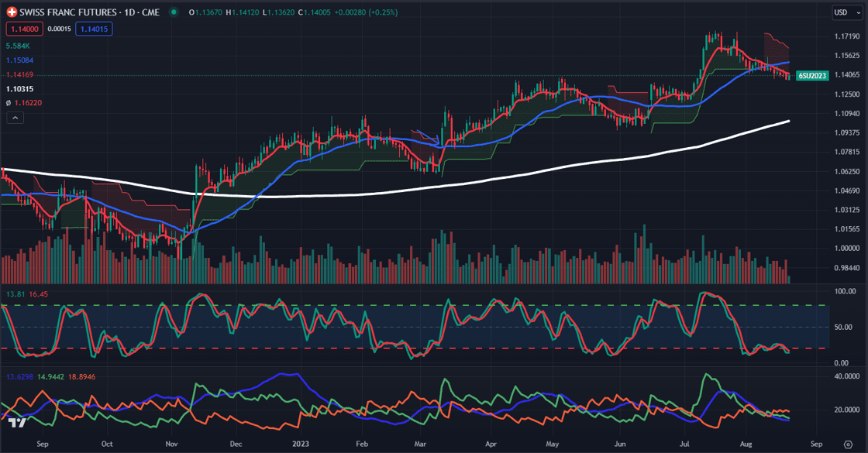Viewport: 868px width, 453px height.
Task: Click the 1.00000 price axis label
Action: pos(847,249)
